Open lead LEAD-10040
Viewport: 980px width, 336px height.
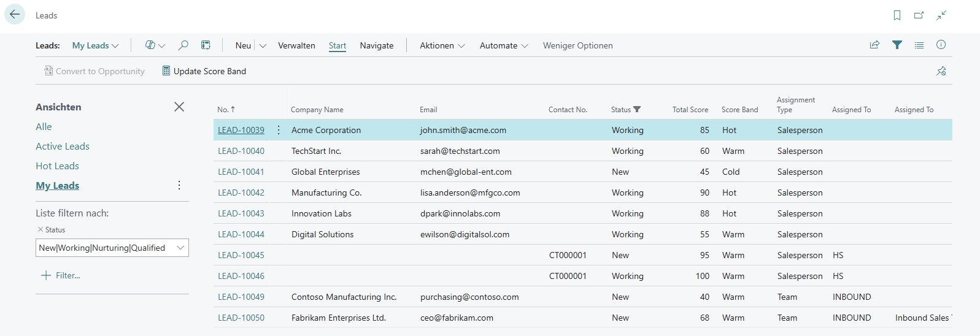point(241,151)
